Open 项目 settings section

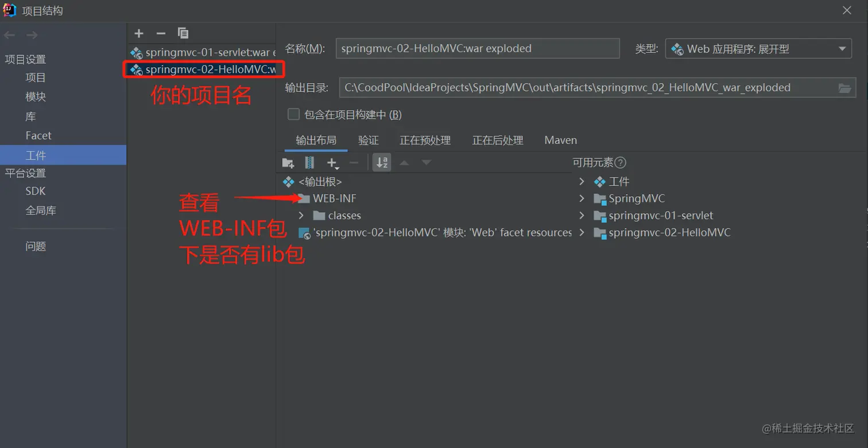pos(36,78)
